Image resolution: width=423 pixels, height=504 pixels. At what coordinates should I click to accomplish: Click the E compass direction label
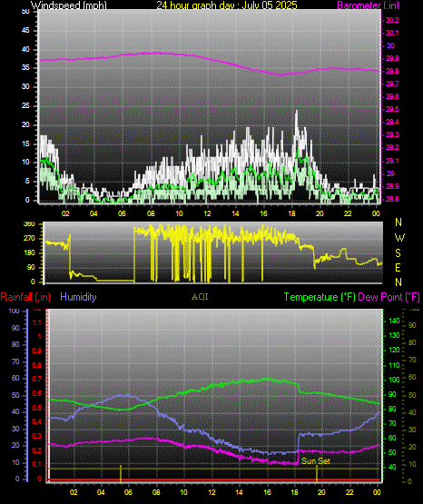coord(398,267)
